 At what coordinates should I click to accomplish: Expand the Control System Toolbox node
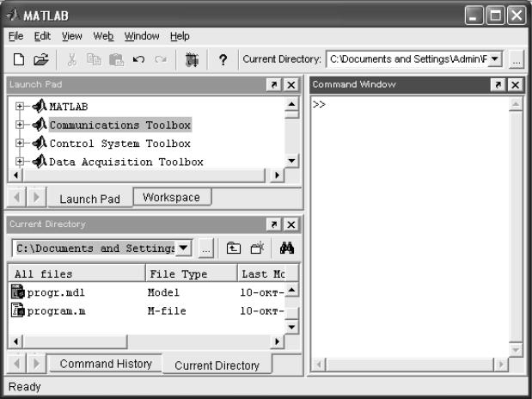point(20,143)
